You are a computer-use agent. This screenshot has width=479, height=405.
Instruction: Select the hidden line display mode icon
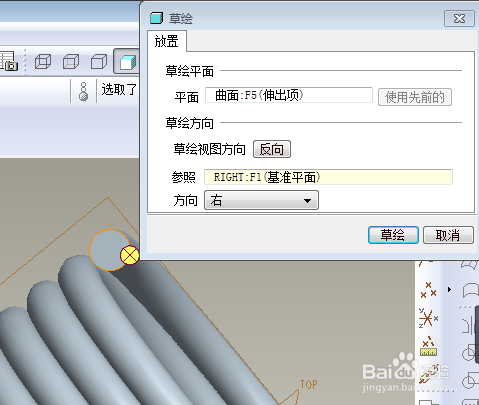coord(71,62)
